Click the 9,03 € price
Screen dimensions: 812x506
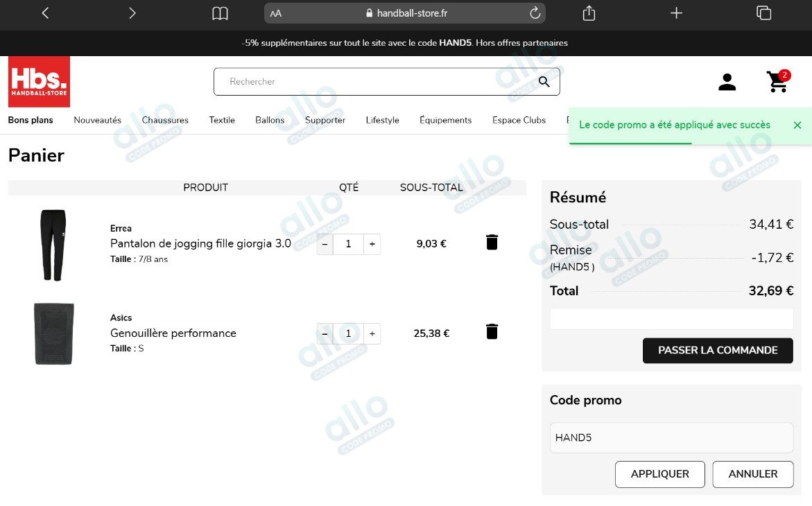431,243
